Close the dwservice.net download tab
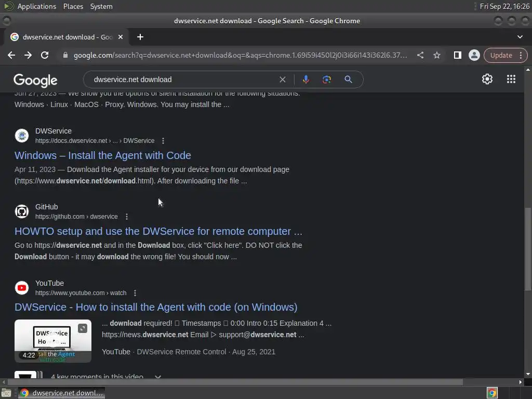Screen dimensions: 532x399 pyautogui.click(x=121, y=37)
